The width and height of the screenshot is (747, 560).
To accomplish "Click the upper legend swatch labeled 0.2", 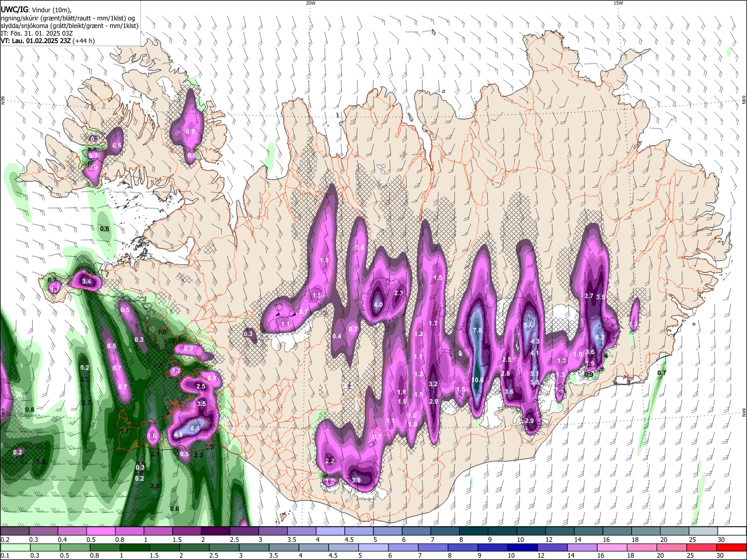I will click(15, 531).
